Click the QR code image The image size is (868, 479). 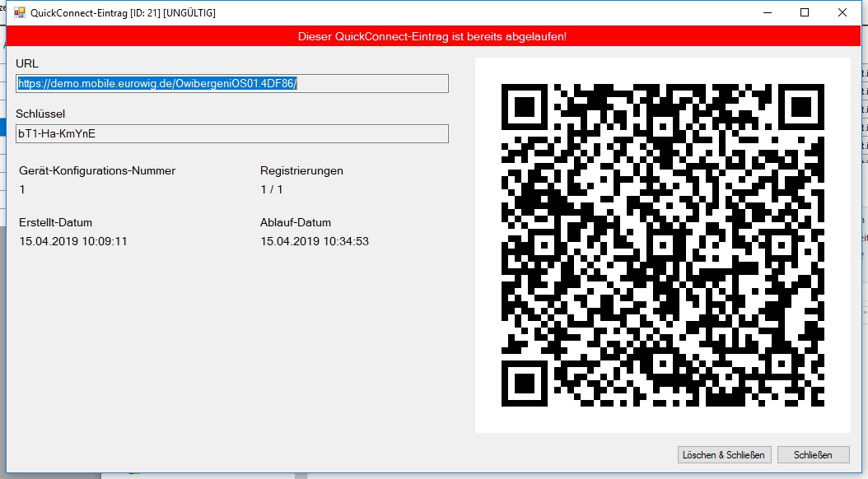click(x=662, y=244)
